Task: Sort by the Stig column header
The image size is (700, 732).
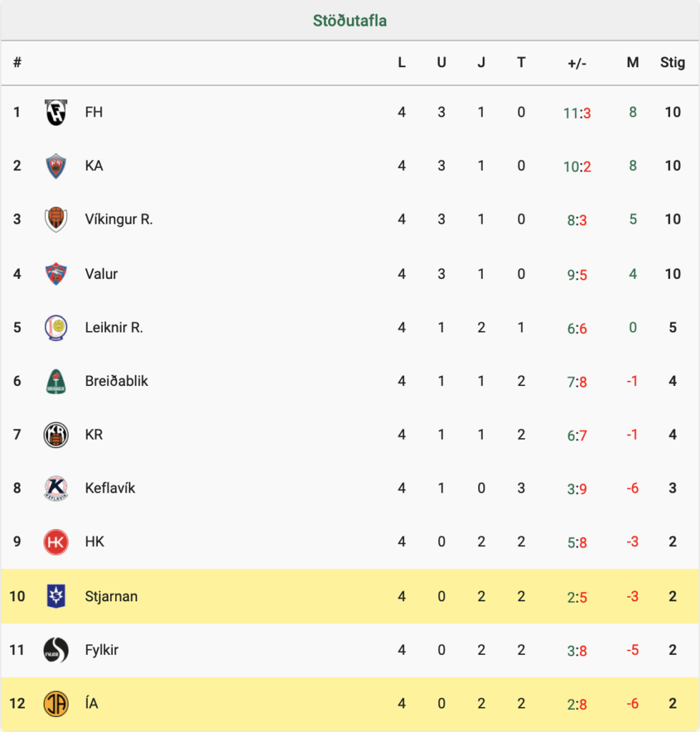Action: pos(672,62)
